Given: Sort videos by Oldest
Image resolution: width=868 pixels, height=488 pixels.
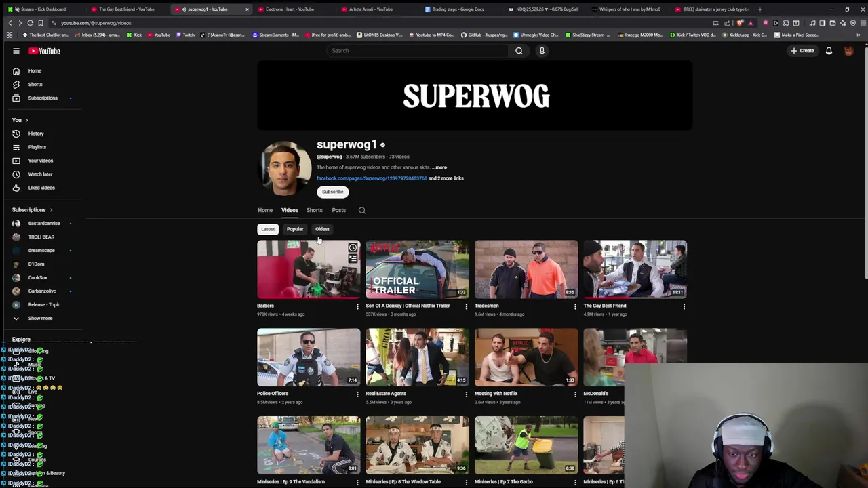Looking at the screenshot, I should tap(322, 229).
